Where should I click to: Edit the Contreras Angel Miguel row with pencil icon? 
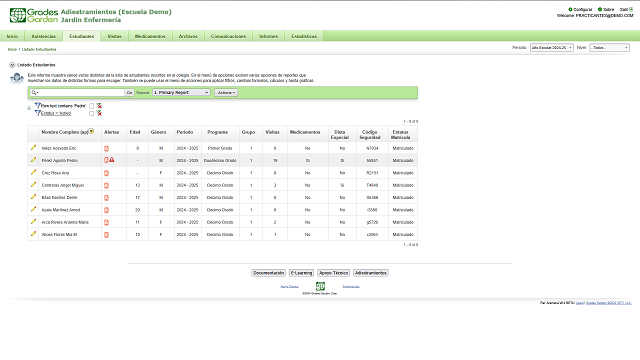(33, 184)
